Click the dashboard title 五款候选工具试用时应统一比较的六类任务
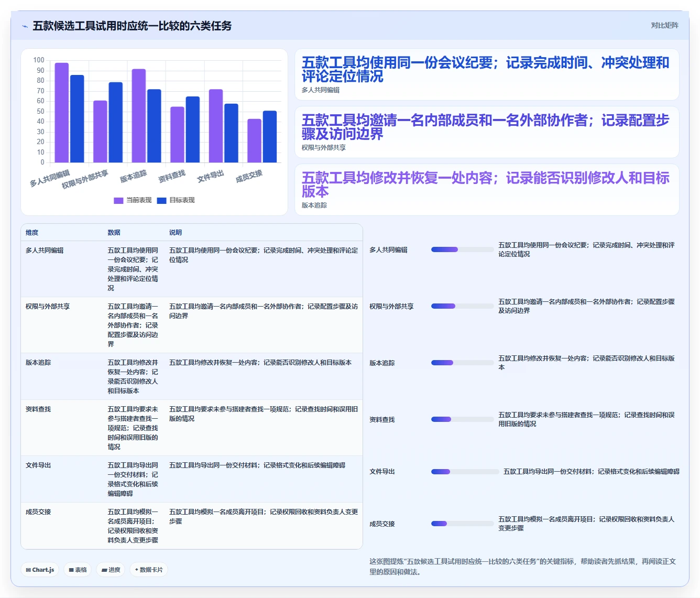Image resolution: width=700 pixels, height=598 pixels. [132, 26]
